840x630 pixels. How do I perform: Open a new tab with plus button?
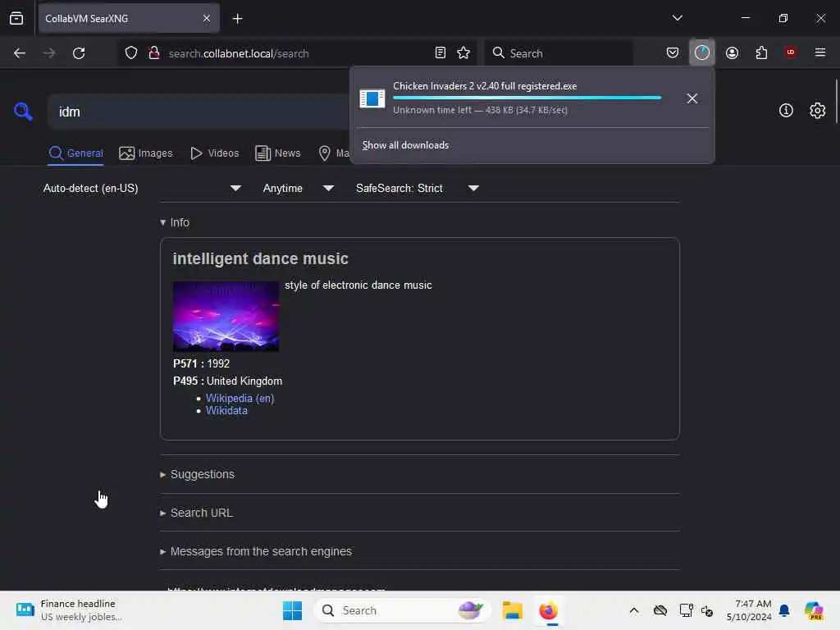click(237, 19)
